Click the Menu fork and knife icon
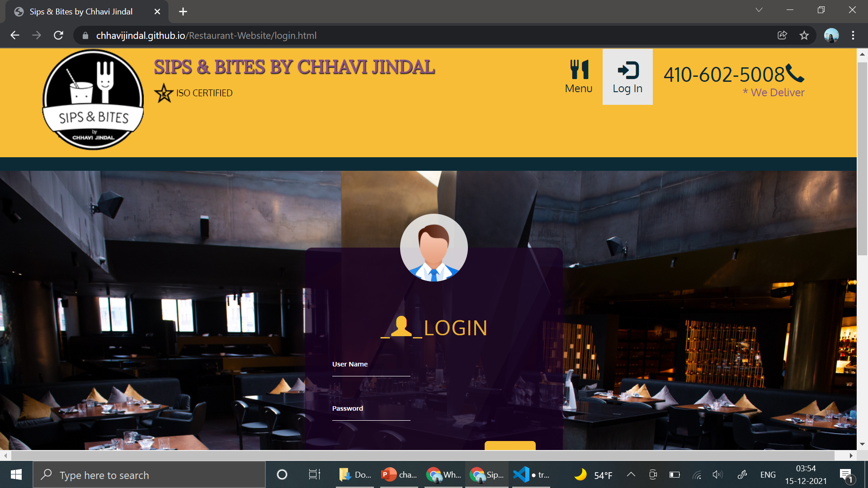 pos(579,70)
